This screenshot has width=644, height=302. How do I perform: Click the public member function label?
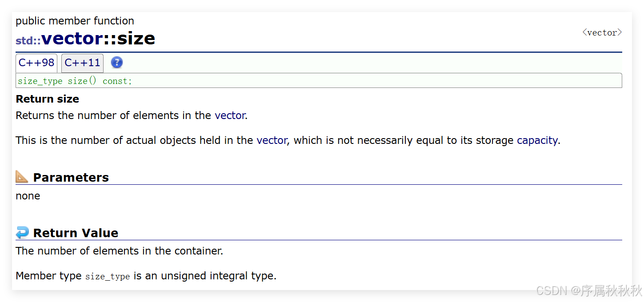(x=74, y=20)
